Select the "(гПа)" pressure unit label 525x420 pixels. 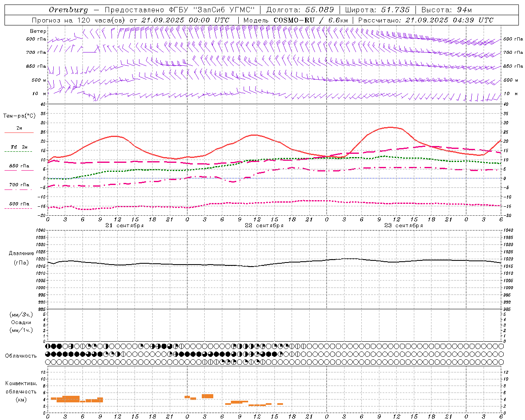21,262
